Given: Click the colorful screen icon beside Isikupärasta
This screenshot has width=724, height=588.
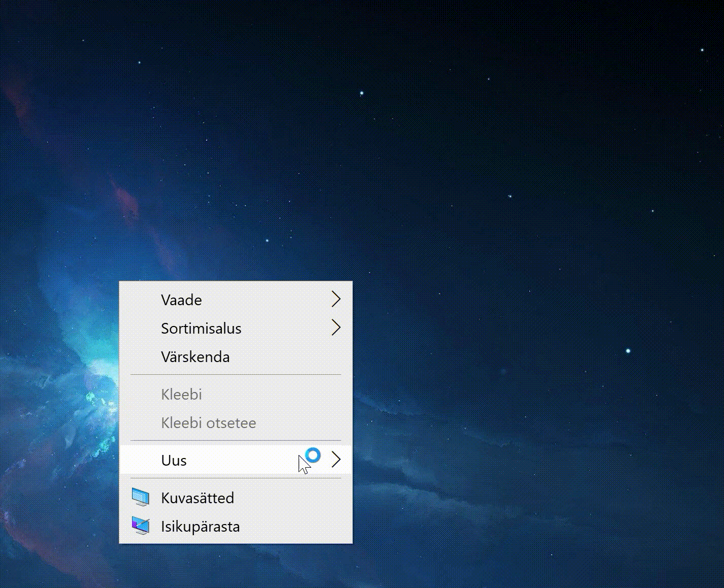Looking at the screenshot, I should tap(141, 526).
